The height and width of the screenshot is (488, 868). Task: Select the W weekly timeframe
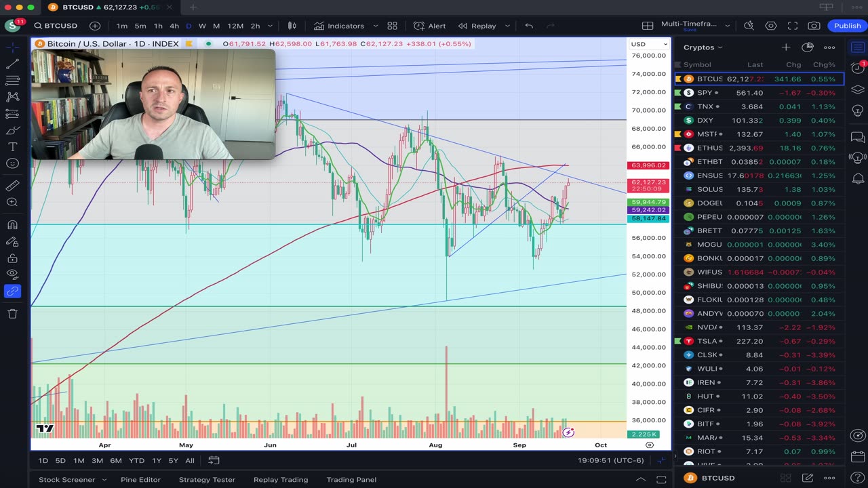202,26
